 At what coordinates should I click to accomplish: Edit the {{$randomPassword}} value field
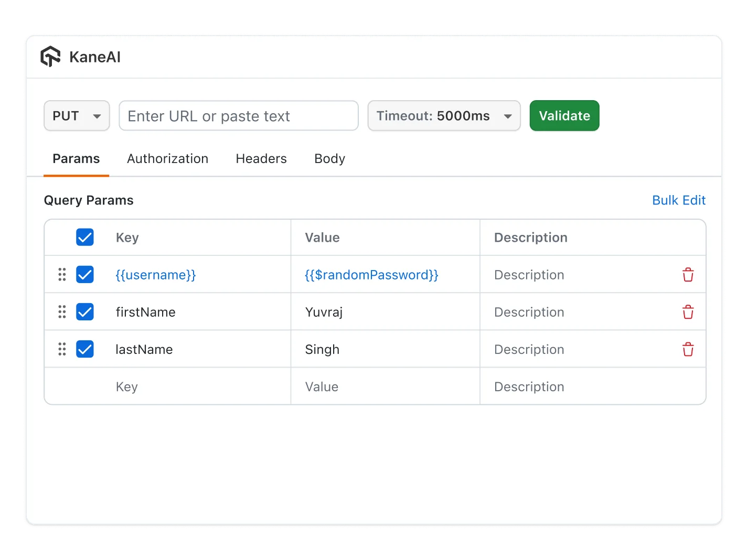point(371,274)
